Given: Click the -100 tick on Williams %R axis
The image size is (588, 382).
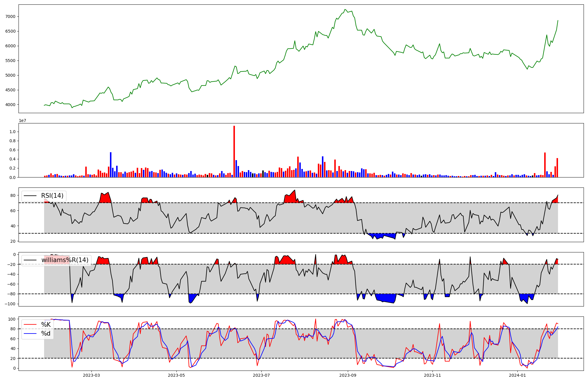Looking at the screenshot, I should point(10,304).
